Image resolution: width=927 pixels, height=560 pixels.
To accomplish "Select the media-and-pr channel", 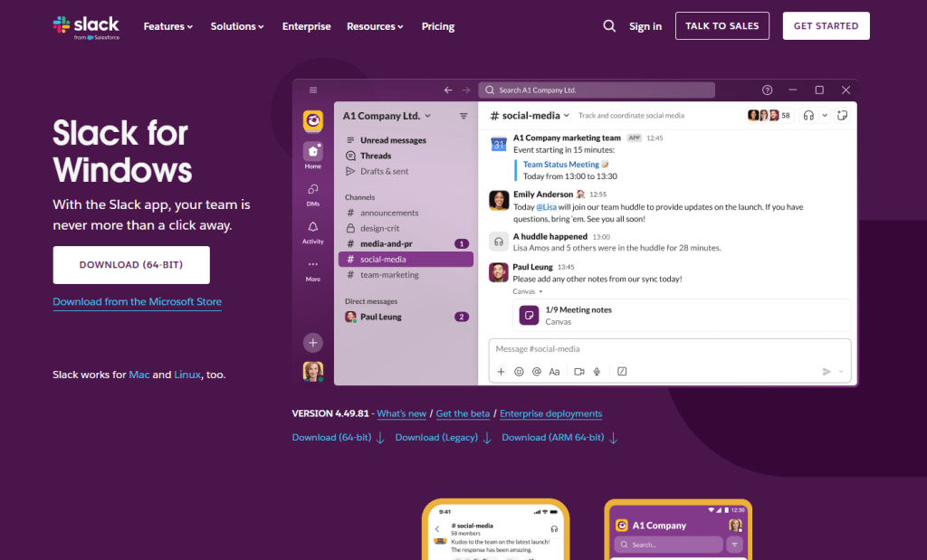I will click(x=406, y=243).
